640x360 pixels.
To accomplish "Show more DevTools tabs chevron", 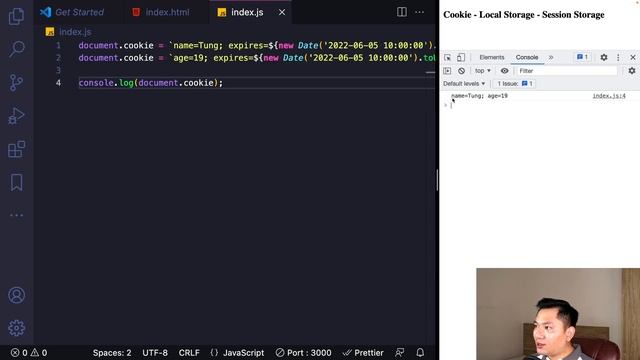I will point(551,58).
